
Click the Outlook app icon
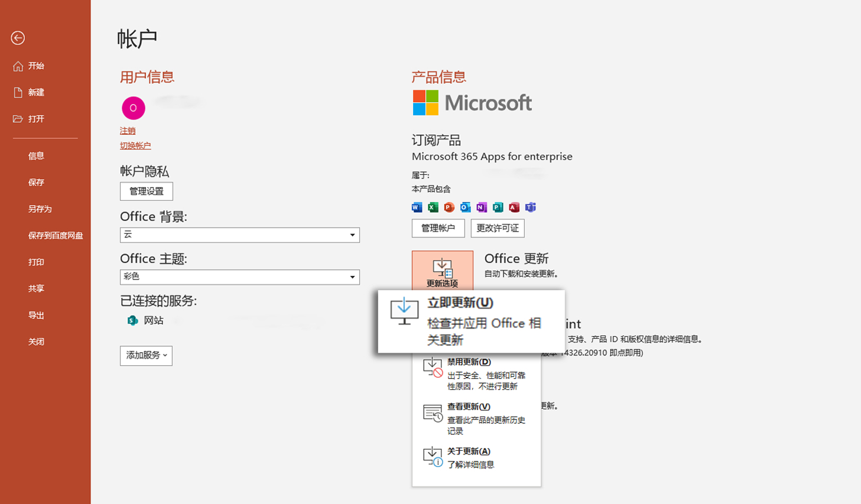pos(466,207)
